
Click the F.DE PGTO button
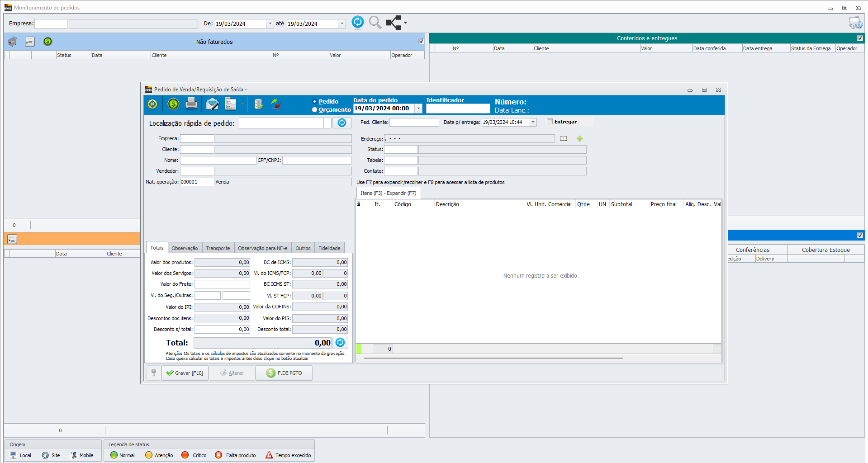click(x=284, y=373)
